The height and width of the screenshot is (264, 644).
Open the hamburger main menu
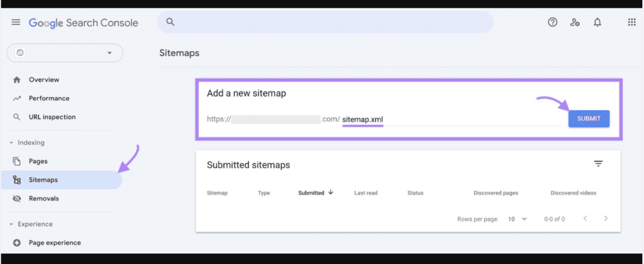tap(16, 22)
